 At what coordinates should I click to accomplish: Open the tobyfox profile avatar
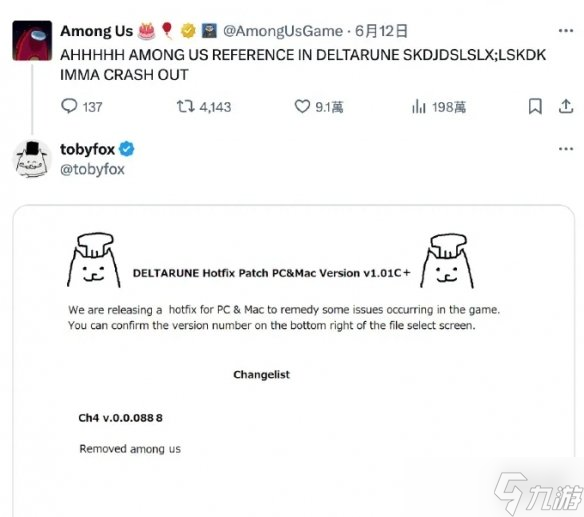[32, 159]
